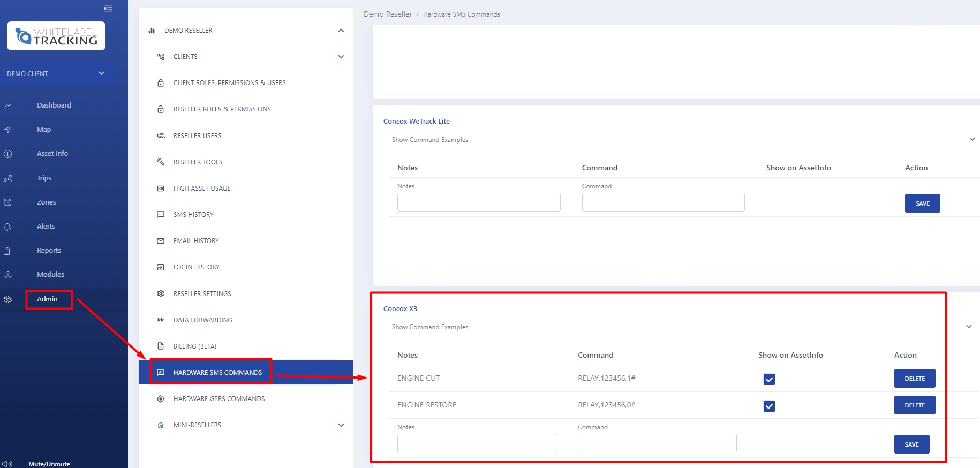This screenshot has height=468, width=980.
Task: Click the SMS History chat icon
Action: 161,215
